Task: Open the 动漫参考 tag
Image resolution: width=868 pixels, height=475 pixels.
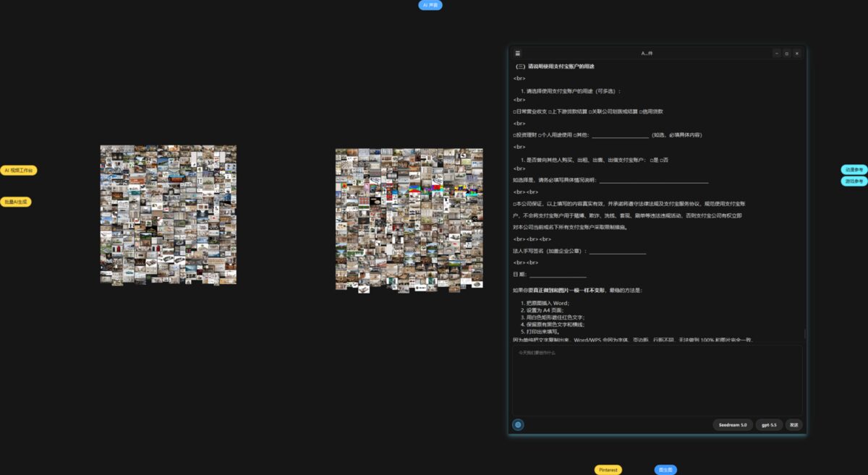Action: (x=854, y=169)
